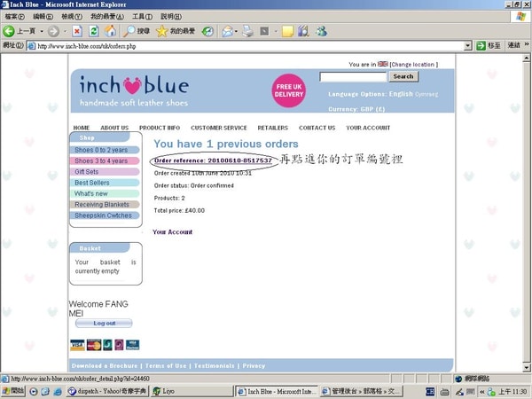This screenshot has width=532, height=399.
Task: Click the Log out button
Action: [104, 324]
